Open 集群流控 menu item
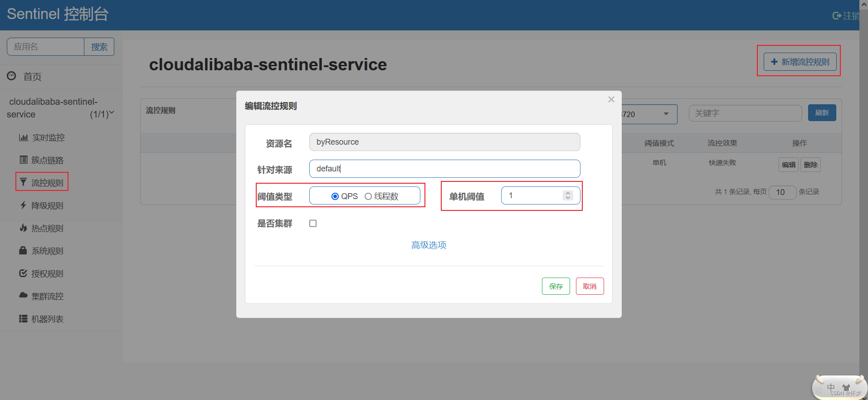This screenshot has height=400, width=868. coord(47,296)
